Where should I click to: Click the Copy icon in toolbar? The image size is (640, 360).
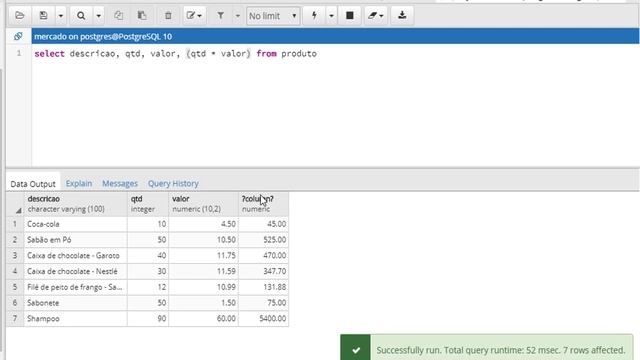click(x=118, y=16)
